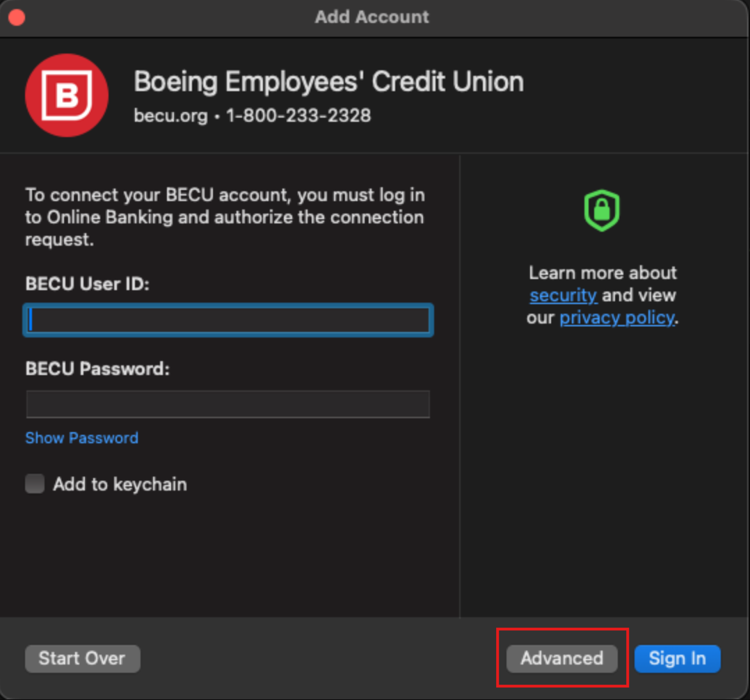Click the 'Add to keychain' label text
The width and height of the screenshot is (750, 700).
coord(120,484)
